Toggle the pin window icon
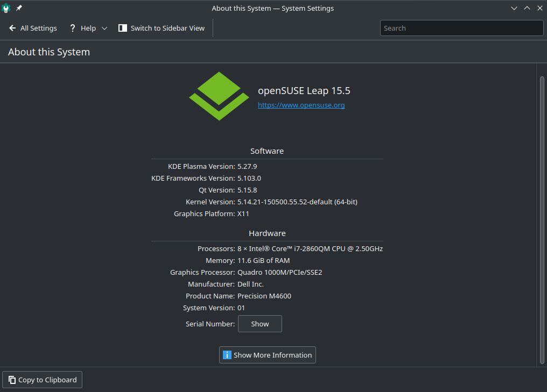This screenshot has height=392, width=547. tap(19, 8)
